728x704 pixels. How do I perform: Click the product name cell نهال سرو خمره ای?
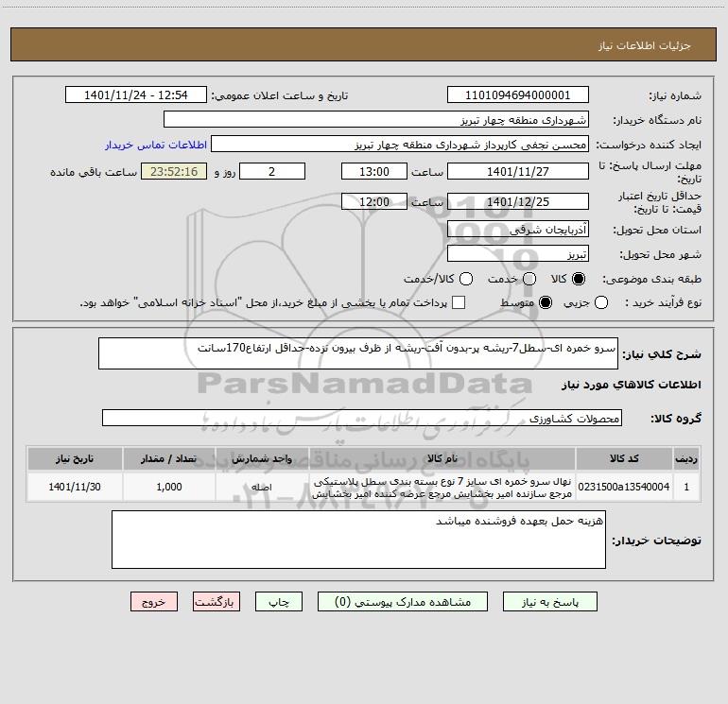coord(442,487)
